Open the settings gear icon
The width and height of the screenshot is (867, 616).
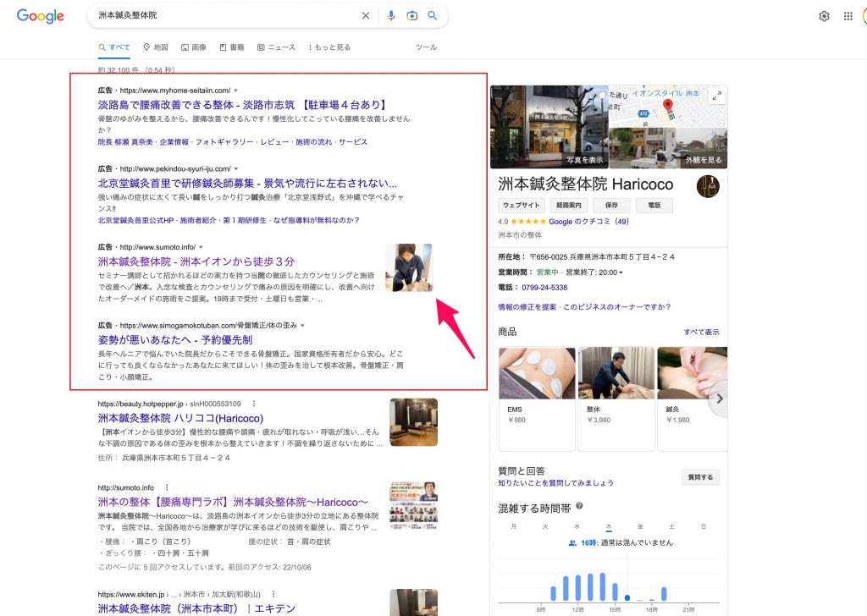coord(824,16)
